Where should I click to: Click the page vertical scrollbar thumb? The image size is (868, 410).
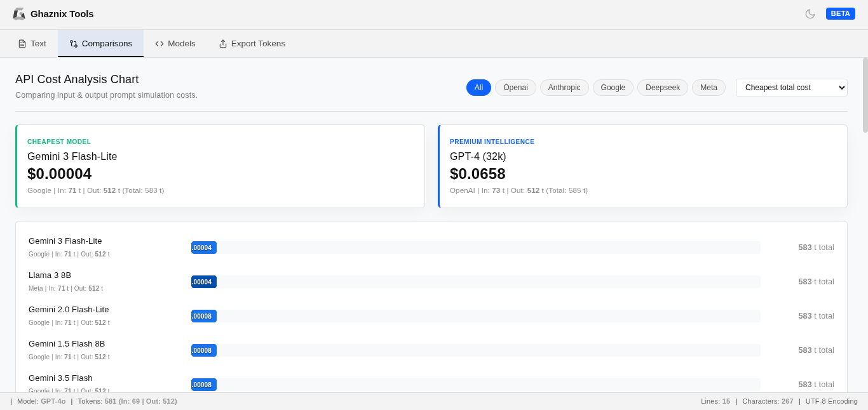pyautogui.click(x=865, y=95)
